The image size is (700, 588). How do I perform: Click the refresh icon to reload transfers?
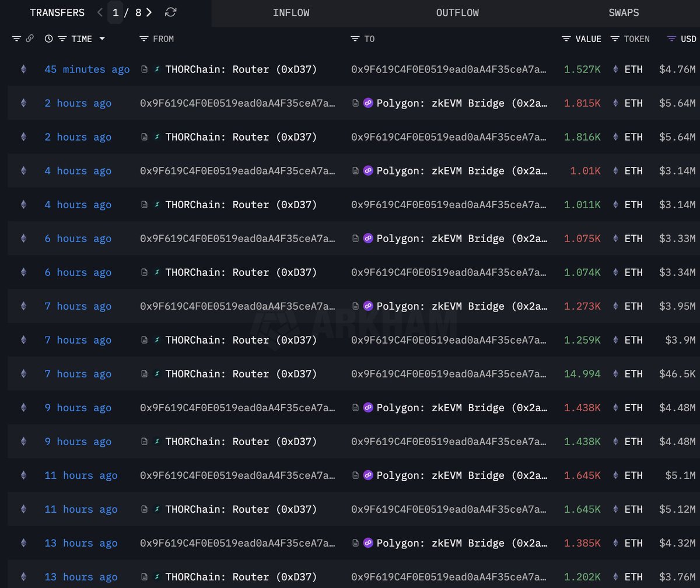(x=170, y=12)
